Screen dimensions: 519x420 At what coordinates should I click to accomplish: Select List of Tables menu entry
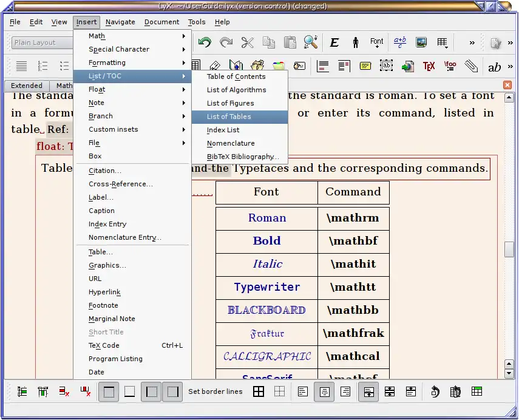229,117
